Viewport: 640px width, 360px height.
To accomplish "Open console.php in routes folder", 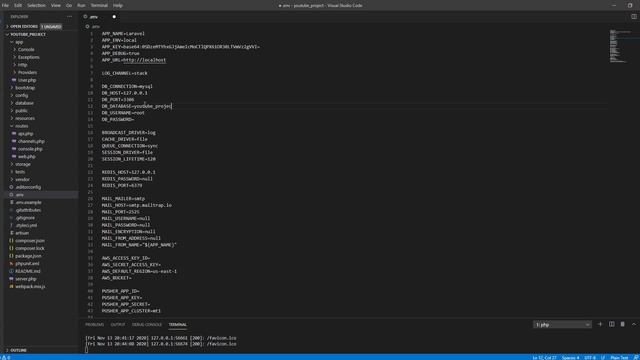I will click(x=30, y=149).
